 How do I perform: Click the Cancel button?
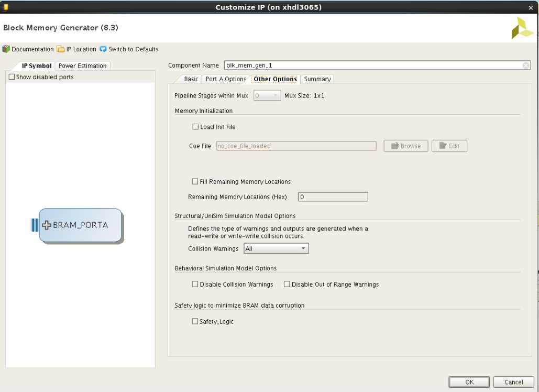click(513, 382)
